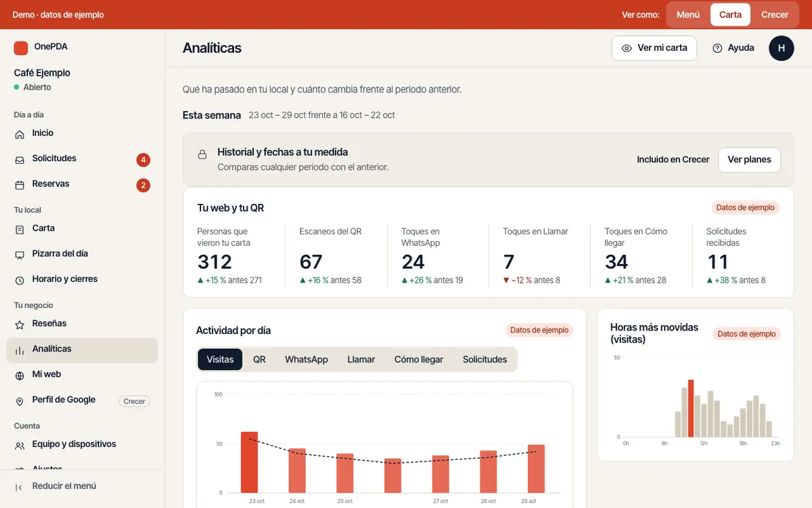The width and height of the screenshot is (812, 508).
Task: Click the Solicitudes badge showing 4
Action: [x=143, y=160]
